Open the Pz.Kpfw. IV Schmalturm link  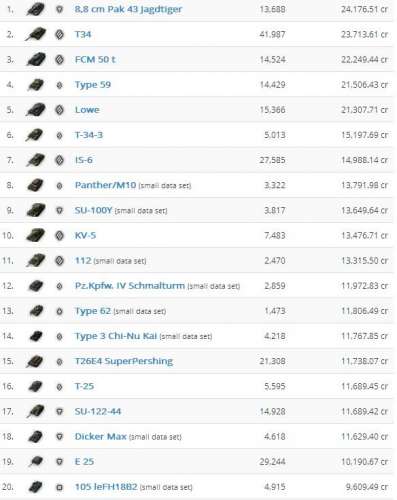[130, 286]
